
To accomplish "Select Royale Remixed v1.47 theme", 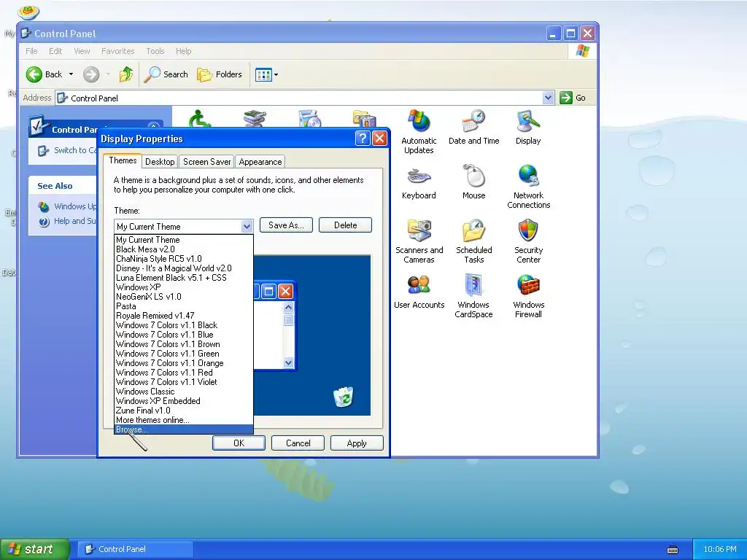I will coord(184,316).
